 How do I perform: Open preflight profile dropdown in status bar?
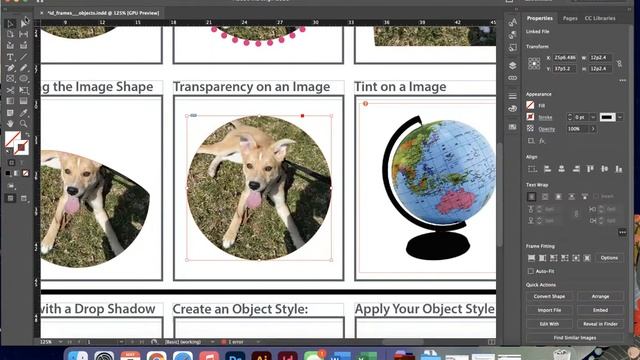pos(212,342)
